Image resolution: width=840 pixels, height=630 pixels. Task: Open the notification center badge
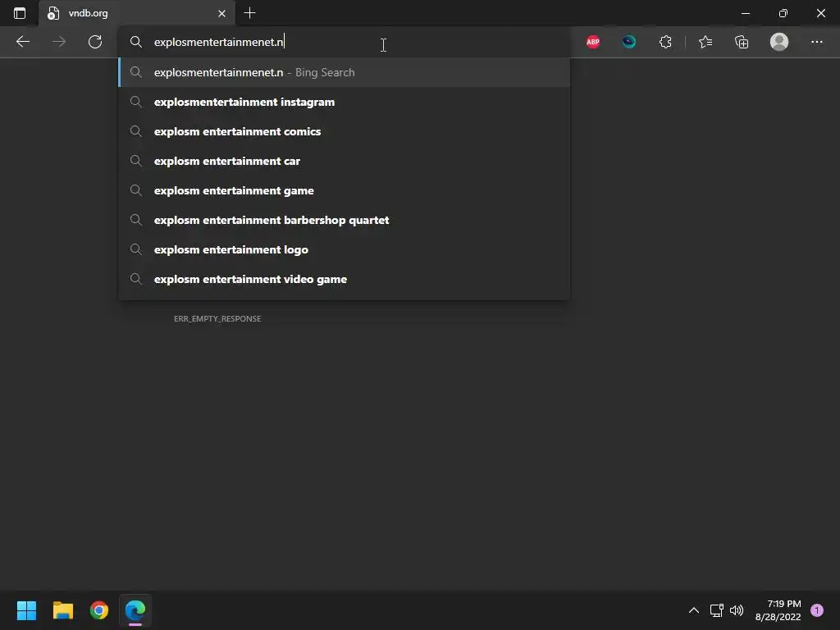pos(817,610)
